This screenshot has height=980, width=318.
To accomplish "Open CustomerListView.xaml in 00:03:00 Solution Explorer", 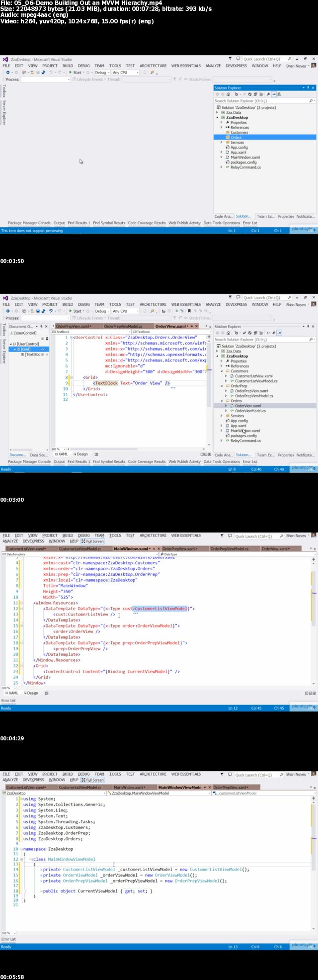I will [x=253, y=376].
